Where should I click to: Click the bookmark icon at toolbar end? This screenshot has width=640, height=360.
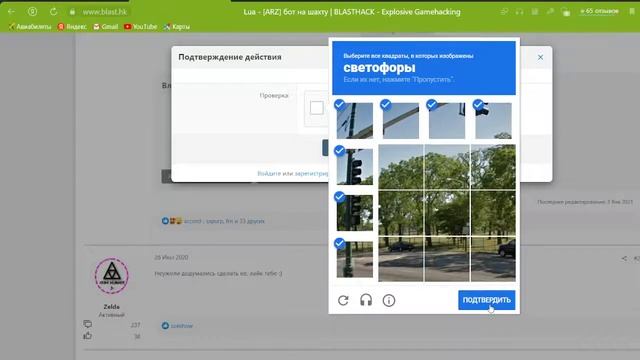[632, 12]
